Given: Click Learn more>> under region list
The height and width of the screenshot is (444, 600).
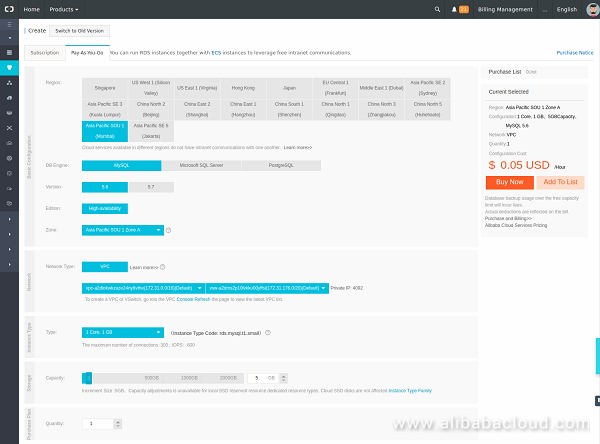Looking at the screenshot, I should pos(298,148).
